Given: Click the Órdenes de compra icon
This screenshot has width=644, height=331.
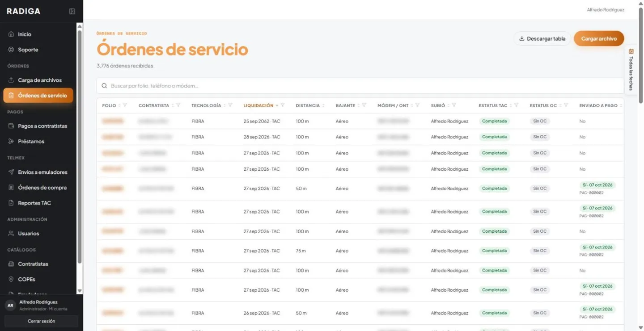Looking at the screenshot, I should click(x=11, y=188).
